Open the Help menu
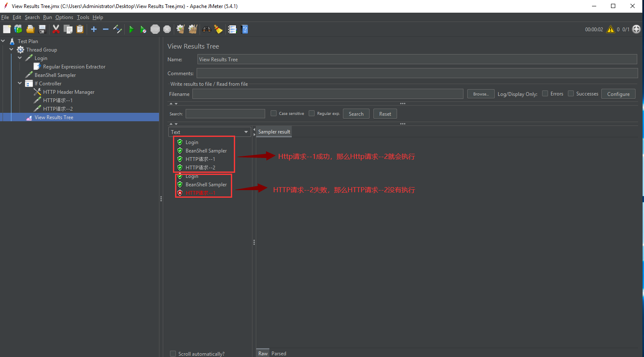 [98, 17]
